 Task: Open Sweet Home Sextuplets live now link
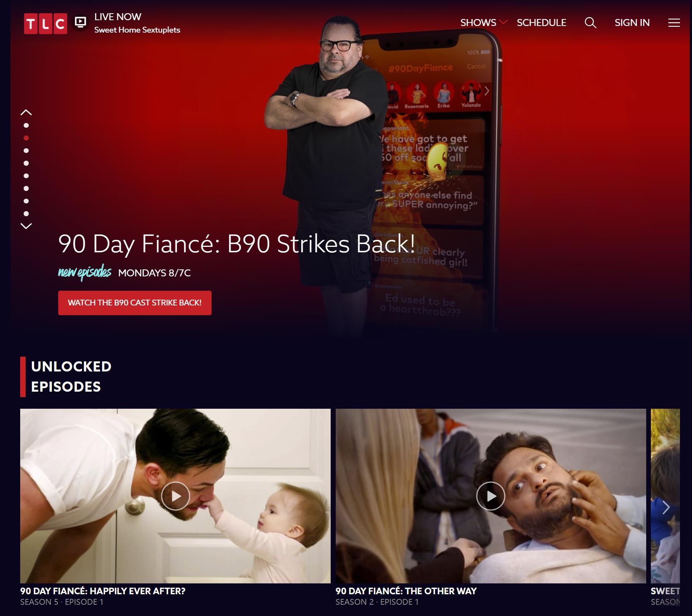tap(137, 30)
